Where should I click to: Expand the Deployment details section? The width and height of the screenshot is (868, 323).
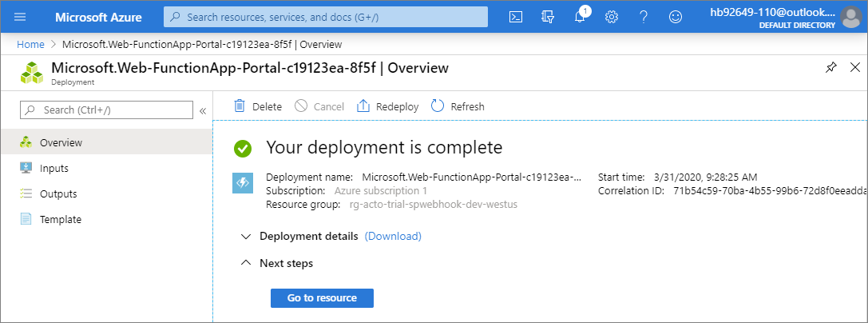[246, 237]
